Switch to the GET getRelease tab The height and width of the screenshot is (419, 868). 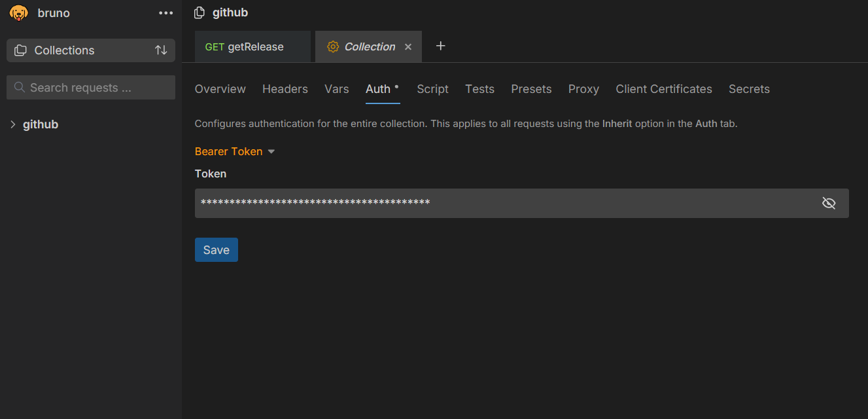click(x=252, y=47)
